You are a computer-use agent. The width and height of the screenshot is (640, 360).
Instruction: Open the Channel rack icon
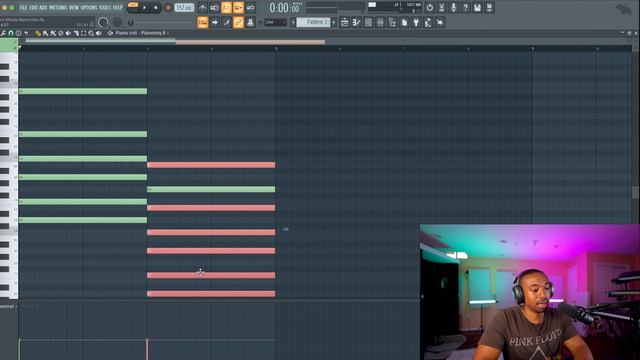[x=368, y=22]
